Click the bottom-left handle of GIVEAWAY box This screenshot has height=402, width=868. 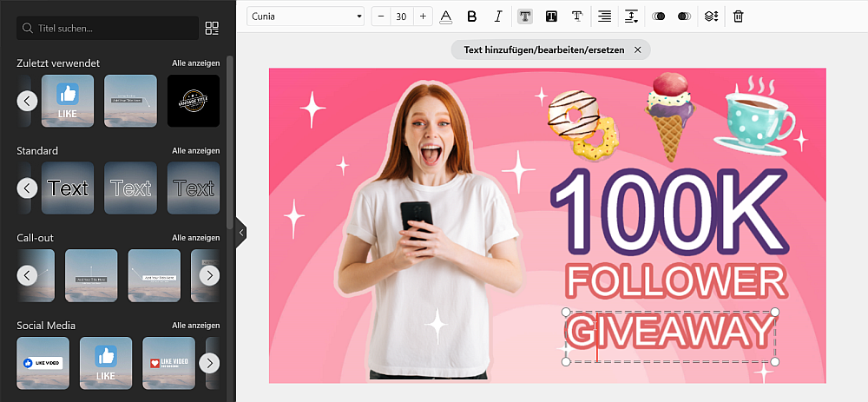tap(566, 361)
